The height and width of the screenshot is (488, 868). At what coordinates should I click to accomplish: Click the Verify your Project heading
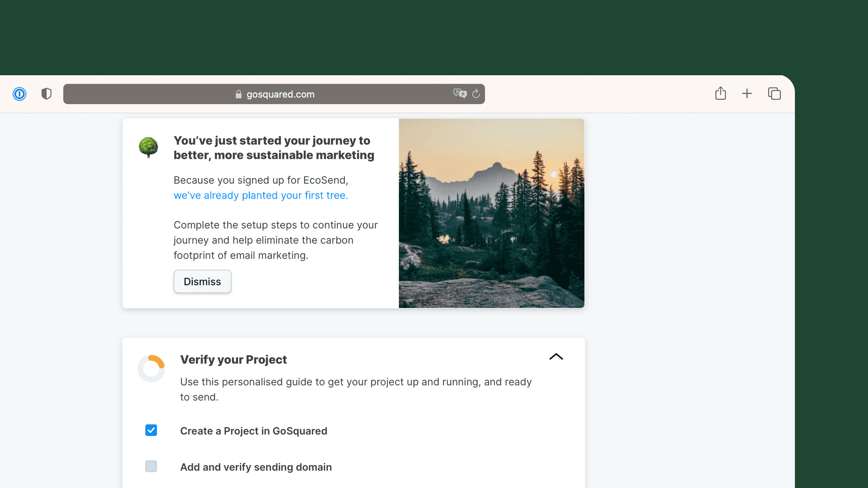point(234,360)
